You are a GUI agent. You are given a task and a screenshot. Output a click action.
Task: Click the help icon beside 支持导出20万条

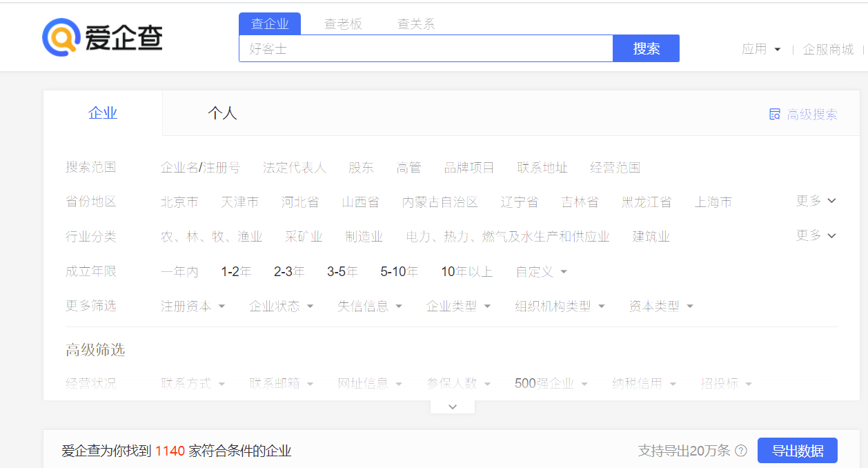[x=741, y=451]
